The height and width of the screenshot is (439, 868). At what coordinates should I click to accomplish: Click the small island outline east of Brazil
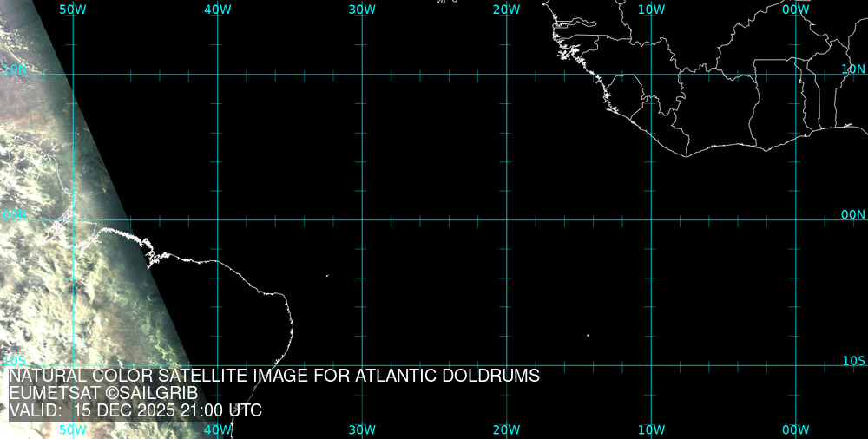(327, 276)
